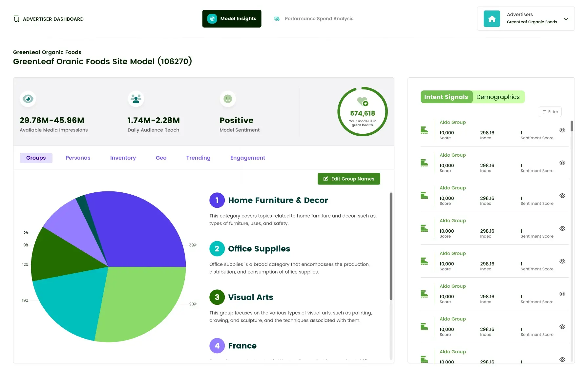This screenshot has height=370, width=588.
Task: Click the smiley icon above Model Sentiment
Action: click(228, 99)
